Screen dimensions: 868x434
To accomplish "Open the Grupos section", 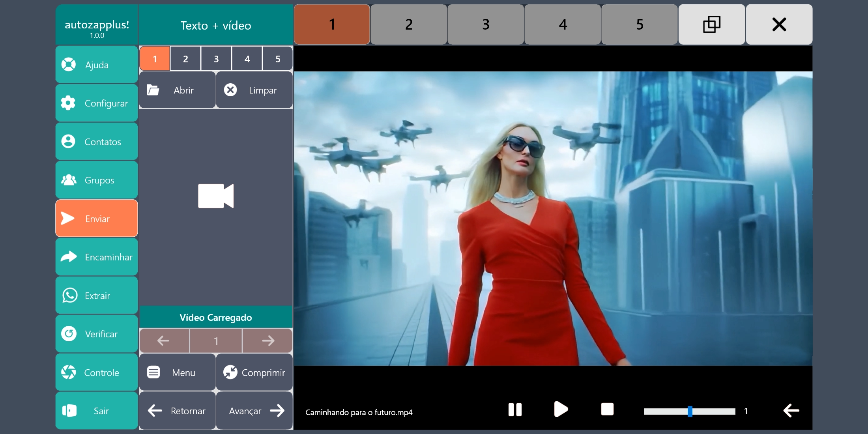I will pyautogui.click(x=97, y=180).
